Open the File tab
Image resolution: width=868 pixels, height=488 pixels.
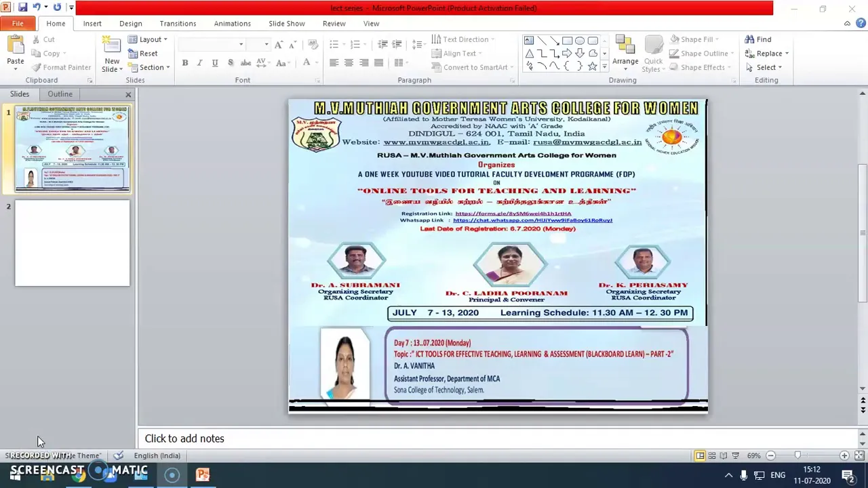tap(18, 24)
